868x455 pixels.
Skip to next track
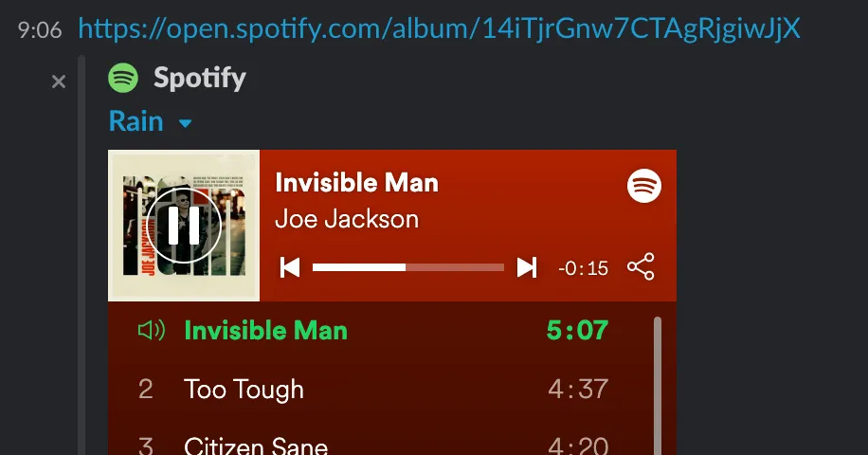[527, 267]
